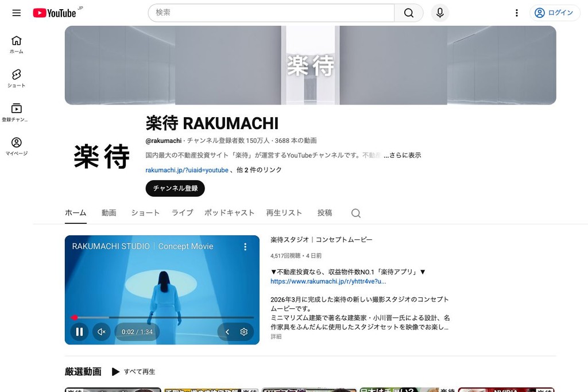Unmute the concept movie audio
The height and width of the screenshot is (392, 588).
(x=102, y=332)
